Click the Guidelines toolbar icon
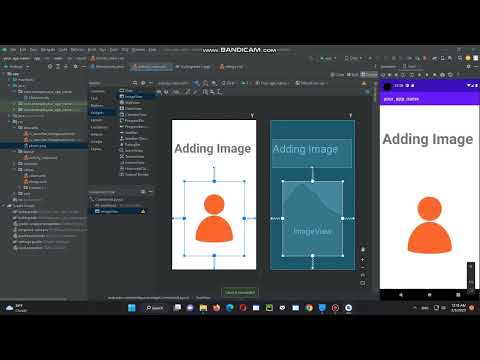Viewport: 480px width, 360px height. [x=219, y=92]
